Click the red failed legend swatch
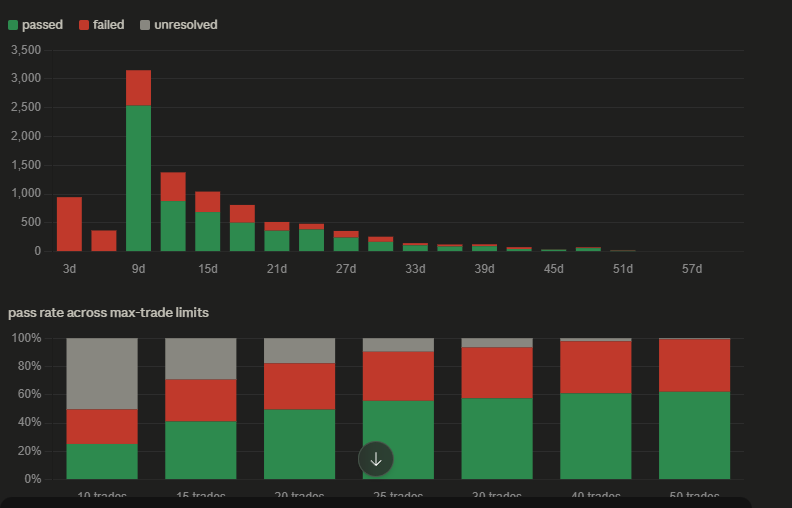792x508 pixels. pyautogui.click(x=84, y=25)
